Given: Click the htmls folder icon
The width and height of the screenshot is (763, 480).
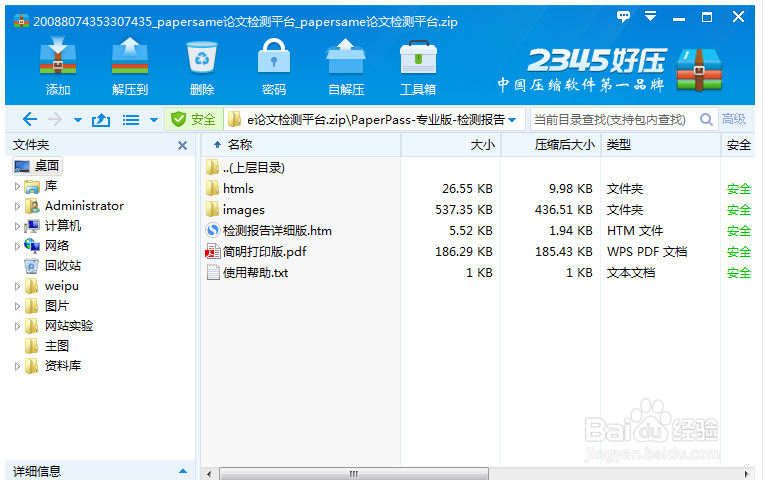Looking at the screenshot, I should point(212,188).
